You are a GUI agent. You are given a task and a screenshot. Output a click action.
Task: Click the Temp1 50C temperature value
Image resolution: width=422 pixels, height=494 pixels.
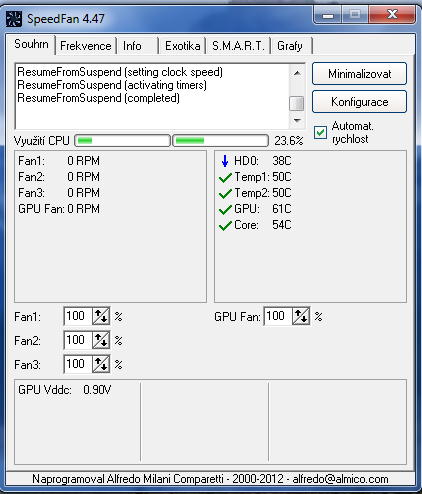pos(282,177)
